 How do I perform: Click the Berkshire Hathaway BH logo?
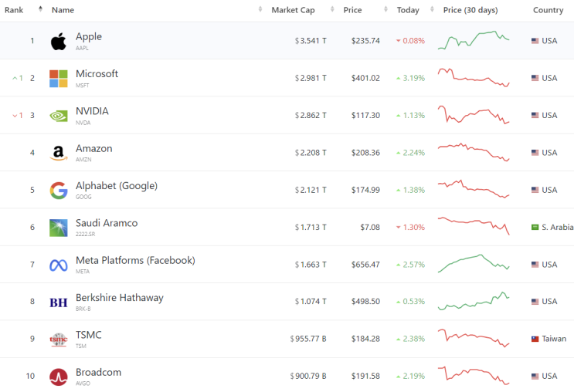[59, 302]
